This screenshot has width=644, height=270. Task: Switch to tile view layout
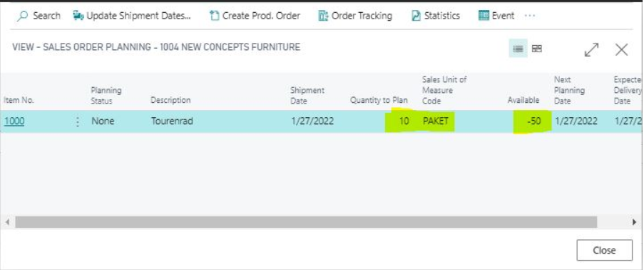[x=537, y=49]
